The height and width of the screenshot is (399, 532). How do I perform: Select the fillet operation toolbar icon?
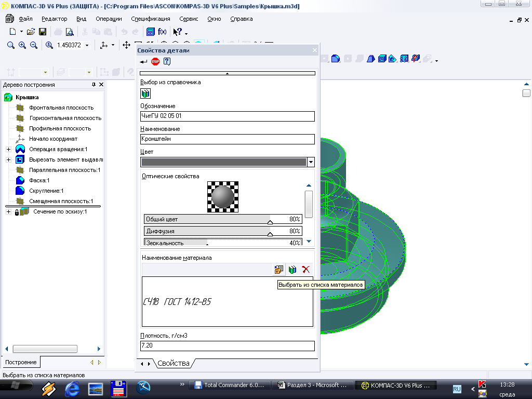(336, 59)
